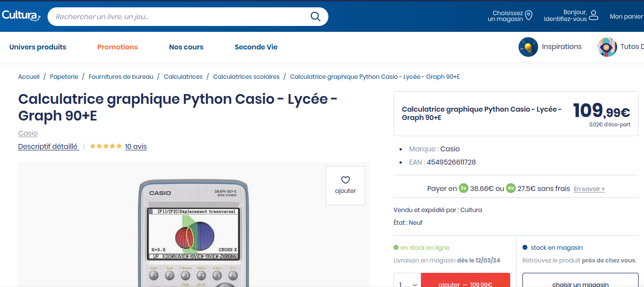Focus the book or game search field
This screenshot has width=644, height=287.
tap(188, 17)
